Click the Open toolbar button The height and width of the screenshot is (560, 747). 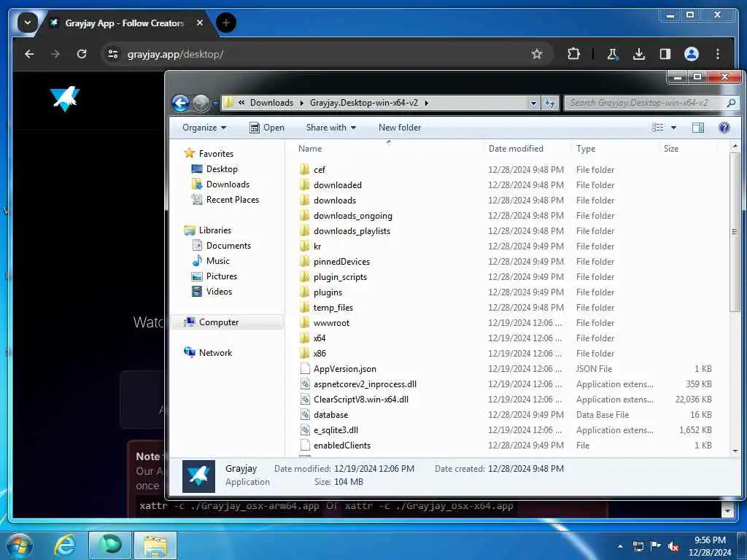pos(267,128)
